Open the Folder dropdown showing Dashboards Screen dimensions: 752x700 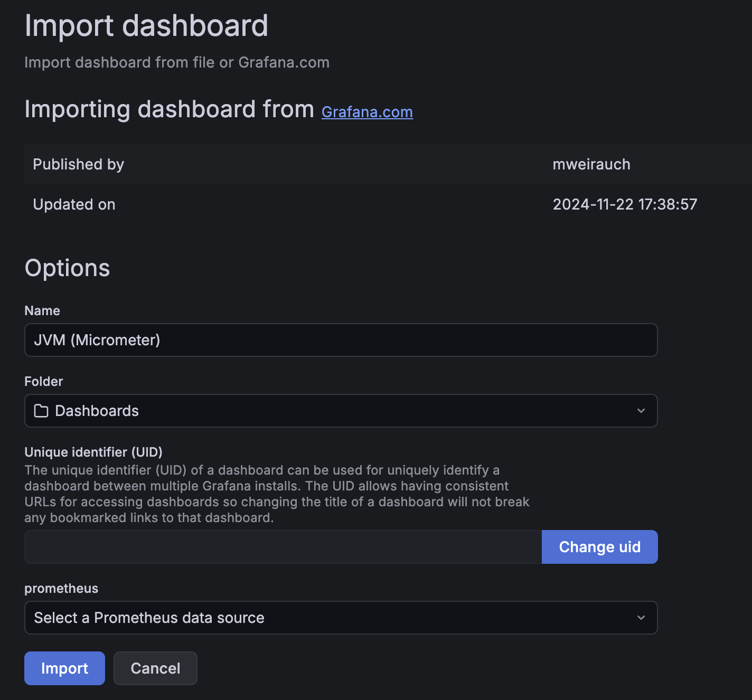(x=341, y=411)
